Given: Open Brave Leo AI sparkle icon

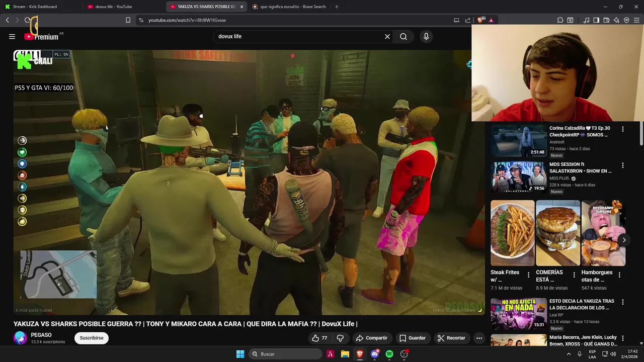Looking at the screenshot, I should click(616, 20).
